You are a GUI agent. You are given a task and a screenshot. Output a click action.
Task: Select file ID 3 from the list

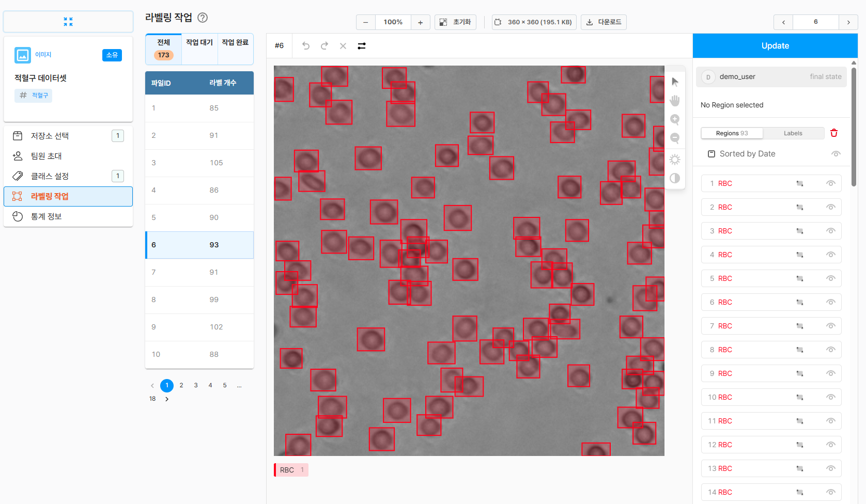pos(199,163)
